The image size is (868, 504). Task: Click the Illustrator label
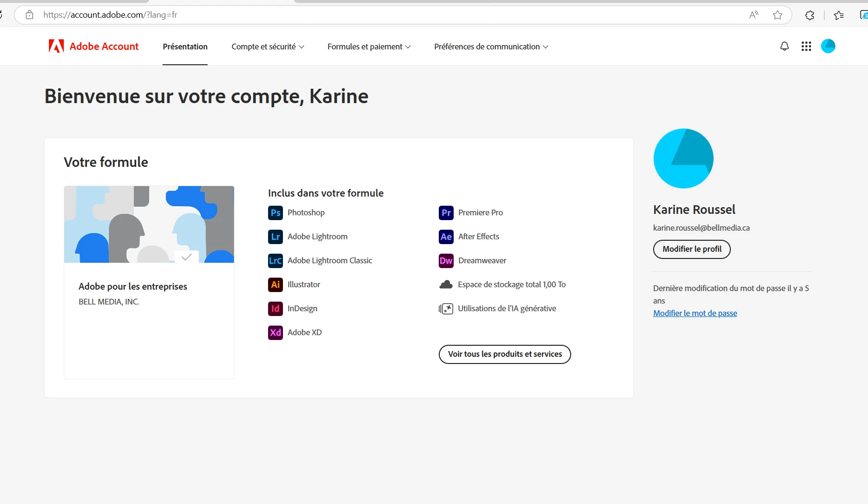pos(304,284)
